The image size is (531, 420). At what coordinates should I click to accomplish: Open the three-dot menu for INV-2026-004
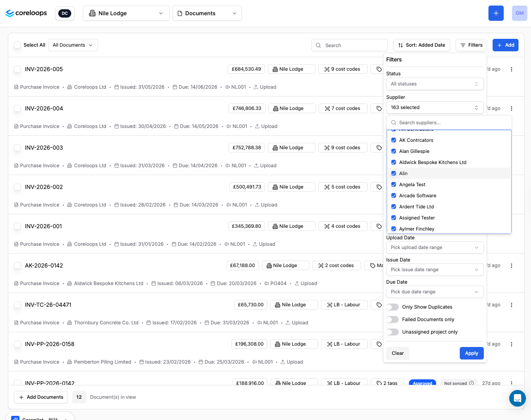click(x=512, y=108)
